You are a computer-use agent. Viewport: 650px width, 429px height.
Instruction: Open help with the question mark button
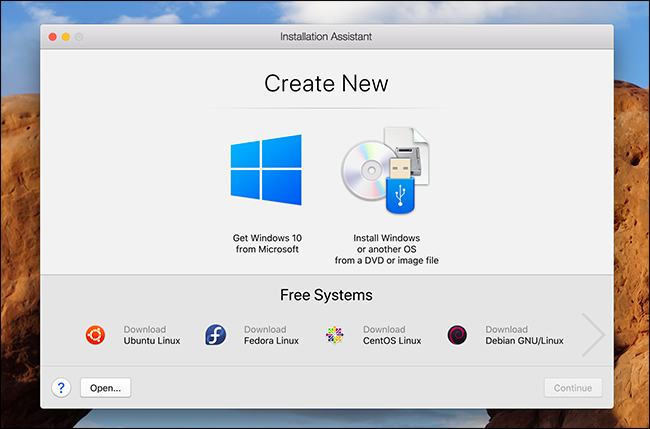[61, 388]
